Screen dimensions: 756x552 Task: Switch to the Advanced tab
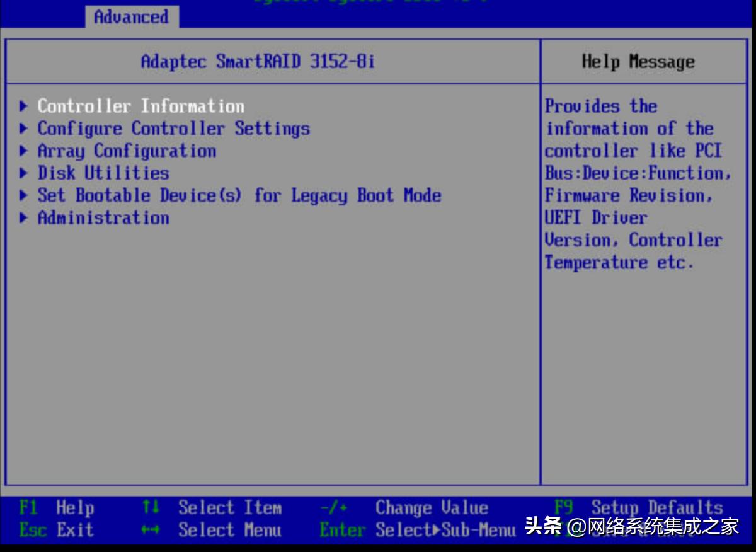(131, 17)
